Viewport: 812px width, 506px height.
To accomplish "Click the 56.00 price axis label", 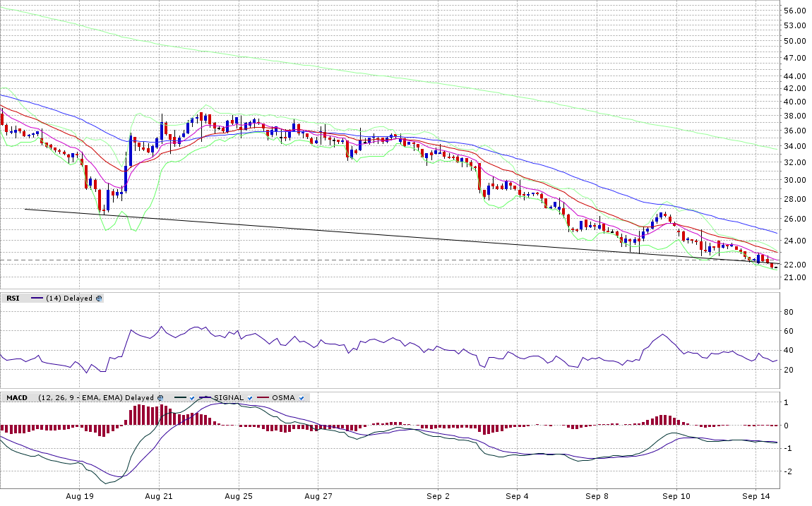I will tap(794, 11).
